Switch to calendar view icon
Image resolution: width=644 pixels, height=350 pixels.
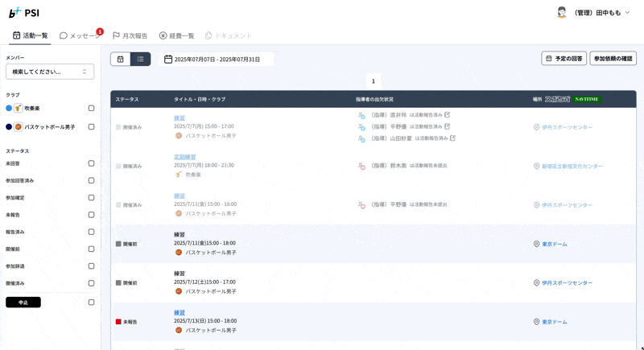[121, 59]
